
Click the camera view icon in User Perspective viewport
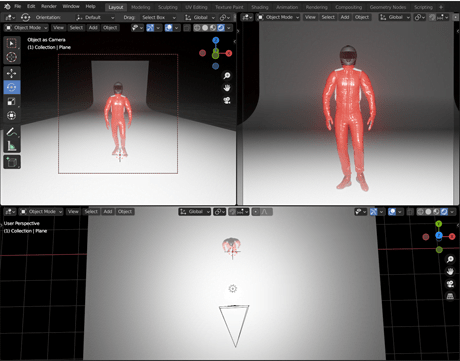450,284
